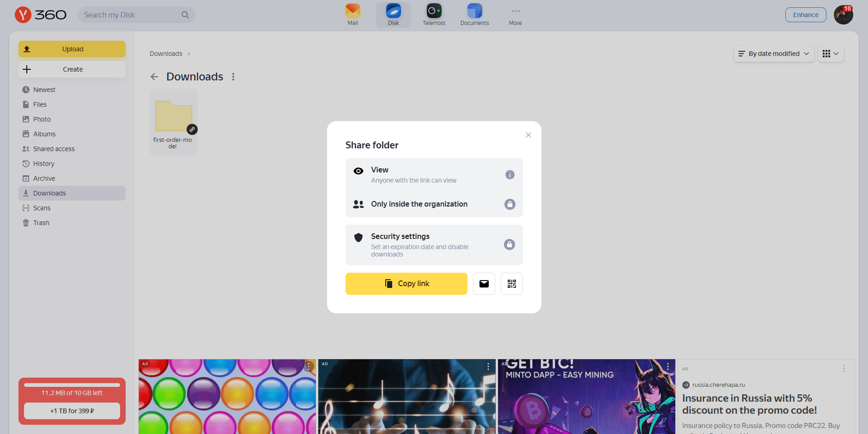Click the link badge on first-order-model folder
This screenshot has height=434, width=868.
point(192,129)
